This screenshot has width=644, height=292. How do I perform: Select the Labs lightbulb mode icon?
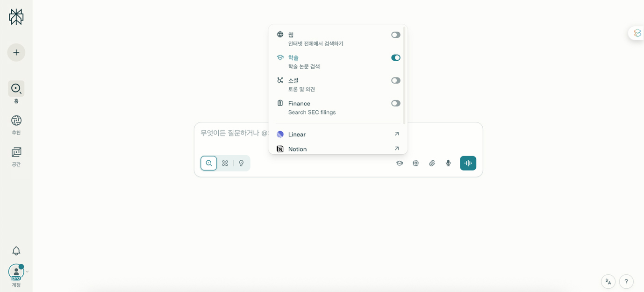(x=241, y=163)
